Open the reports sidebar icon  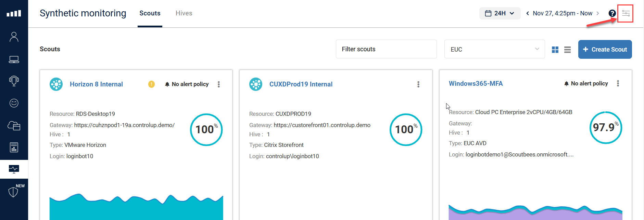pyautogui.click(x=14, y=147)
